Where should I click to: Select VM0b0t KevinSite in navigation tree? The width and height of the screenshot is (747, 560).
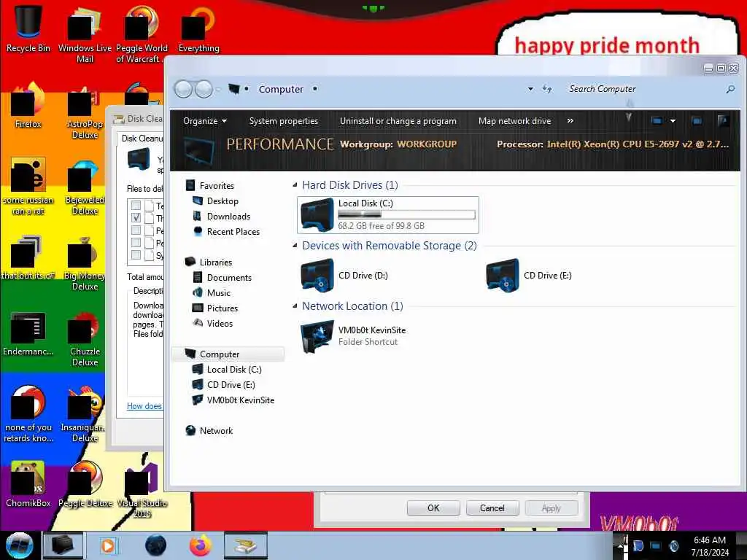point(240,400)
